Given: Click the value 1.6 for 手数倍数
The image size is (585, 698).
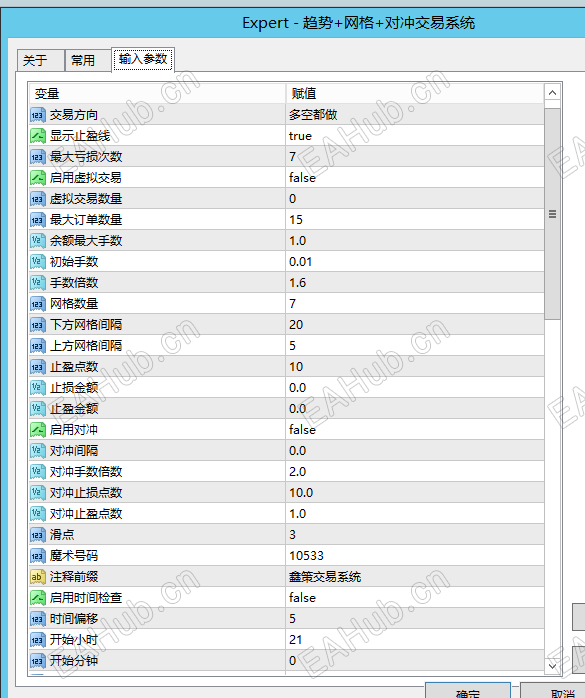Looking at the screenshot, I should tap(297, 283).
